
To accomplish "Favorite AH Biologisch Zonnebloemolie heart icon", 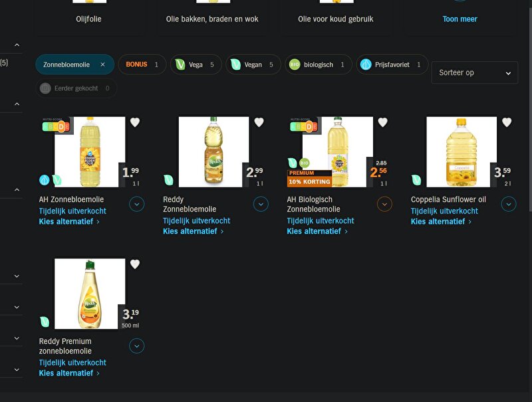I will (x=383, y=122).
